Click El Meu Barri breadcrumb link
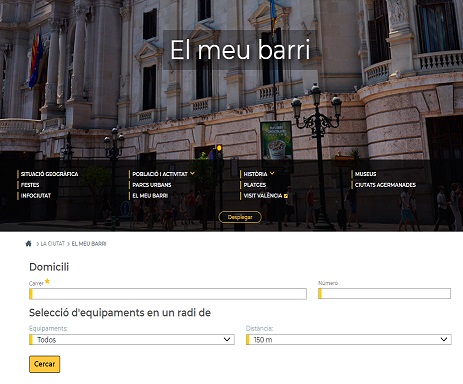Screen dimensions: 463x384 (89, 244)
